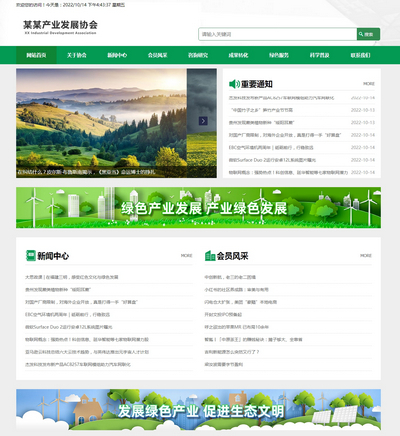Open 闪电仓大扩张 article in 会员风采

[241, 302]
